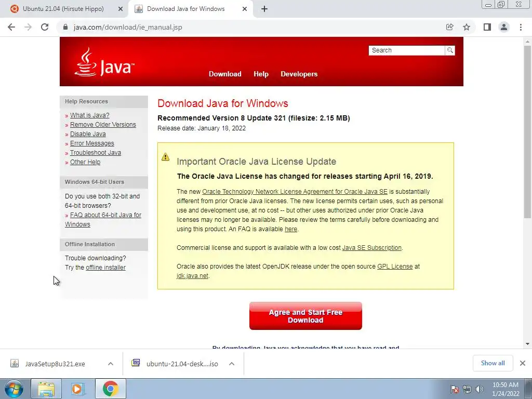Image resolution: width=532 pixels, height=399 pixels.
Task: Click Show desktop strip on taskbar
Action: point(528,389)
